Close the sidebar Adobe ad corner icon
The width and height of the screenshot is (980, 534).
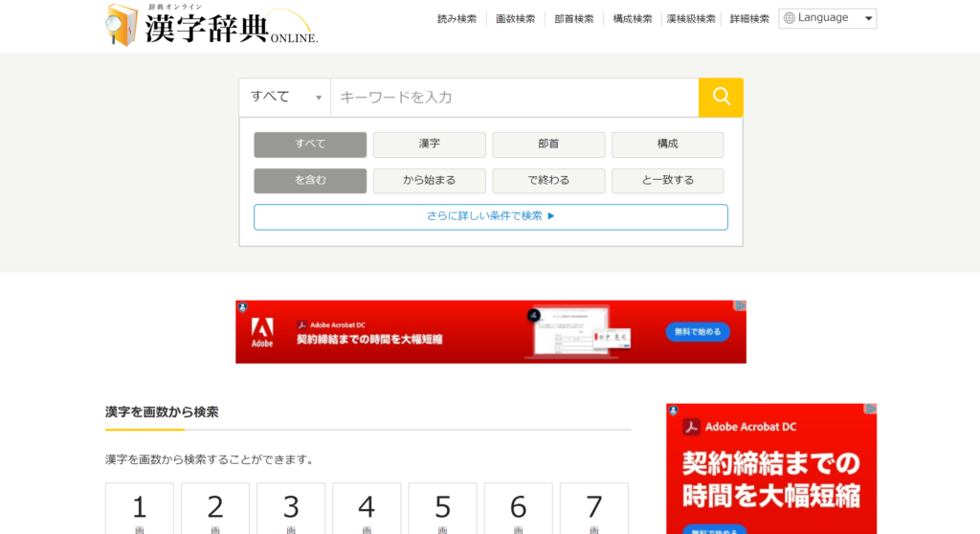click(x=870, y=409)
